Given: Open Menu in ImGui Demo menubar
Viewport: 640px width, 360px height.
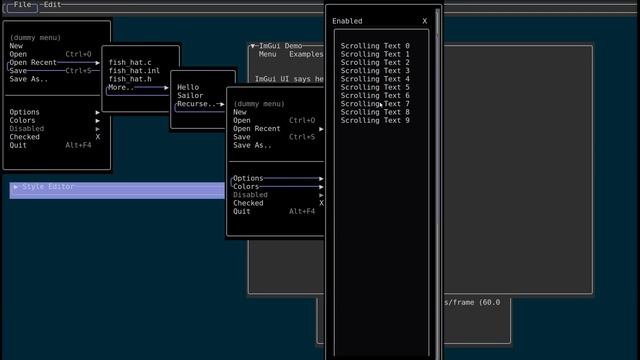Looking at the screenshot, I should pyautogui.click(x=267, y=54).
